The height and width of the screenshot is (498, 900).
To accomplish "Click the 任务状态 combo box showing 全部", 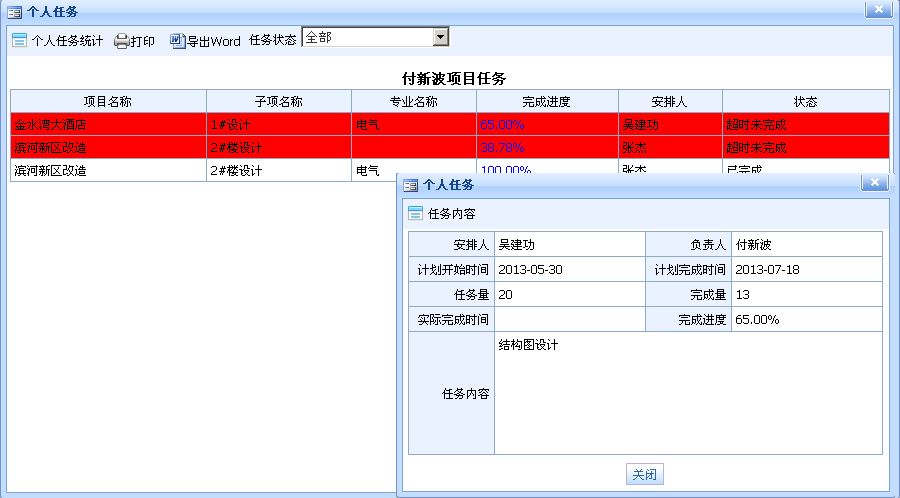I will [366, 37].
